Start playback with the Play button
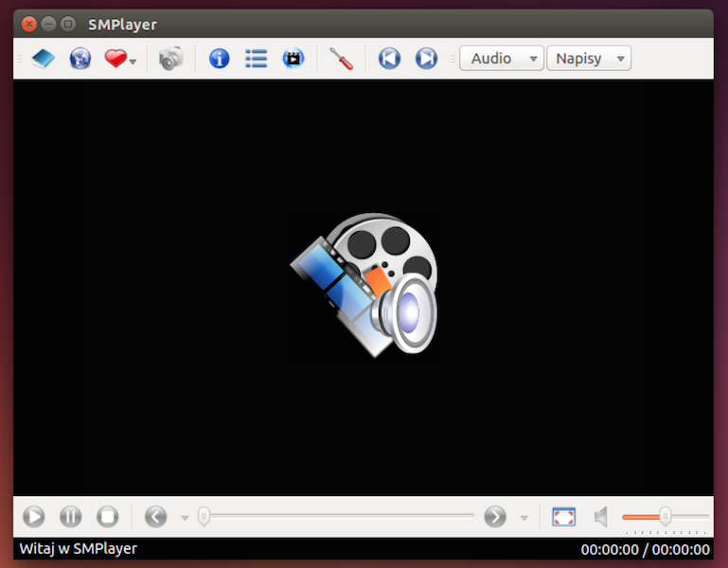 [34, 517]
